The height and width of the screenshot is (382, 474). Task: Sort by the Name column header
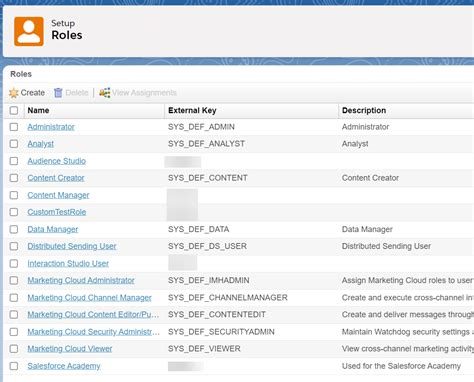[38, 110]
